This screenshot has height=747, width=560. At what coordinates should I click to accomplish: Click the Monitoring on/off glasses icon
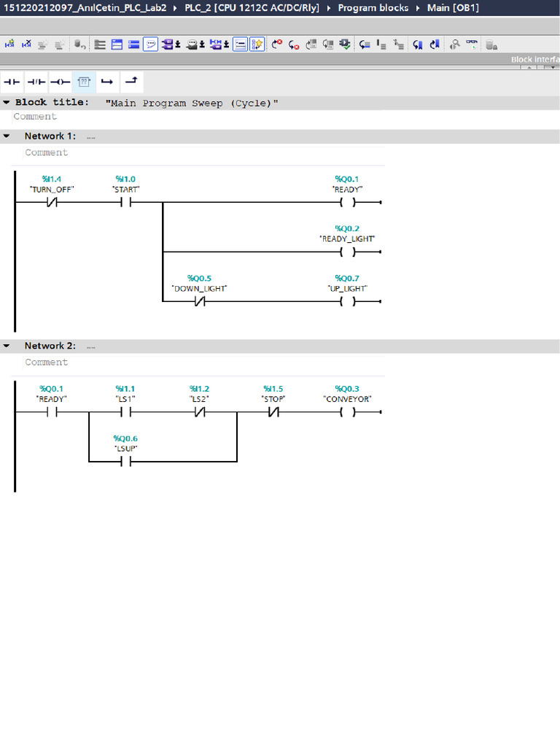(x=472, y=44)
